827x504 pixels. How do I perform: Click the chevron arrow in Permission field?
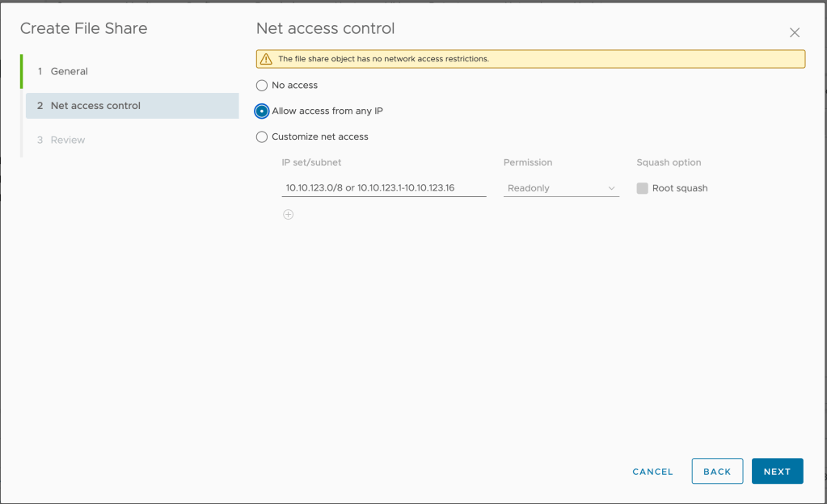[x=611, y=189]
